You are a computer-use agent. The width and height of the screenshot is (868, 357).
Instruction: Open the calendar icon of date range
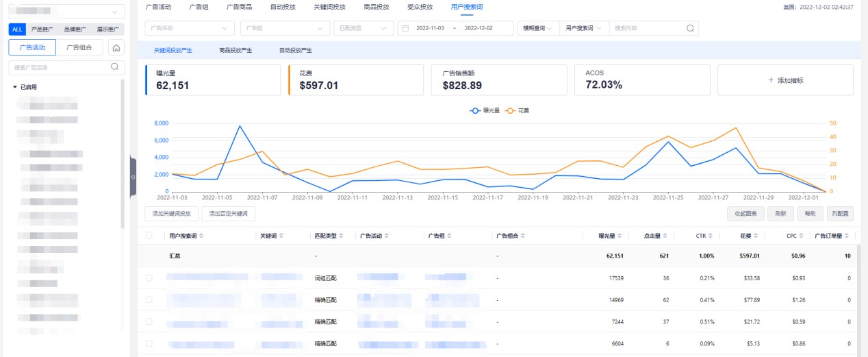click(406, 28)
